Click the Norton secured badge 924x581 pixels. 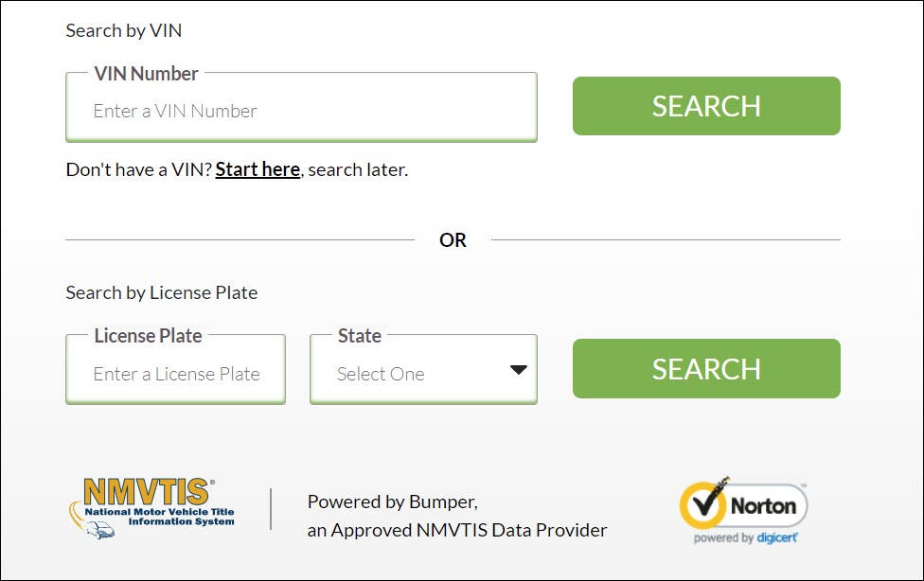743,511
